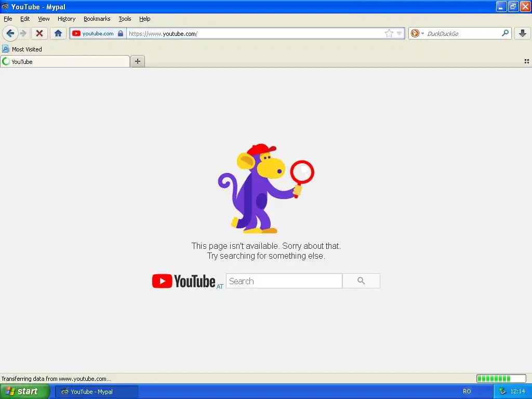Go back with the Back arrow button
Screen dimensions: 532x399
[x=10, y=33]
